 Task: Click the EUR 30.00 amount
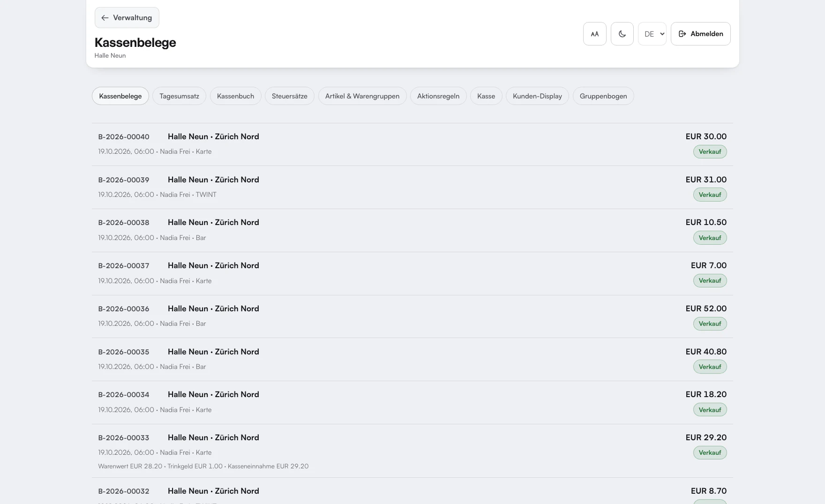click(x=706, y=136)
